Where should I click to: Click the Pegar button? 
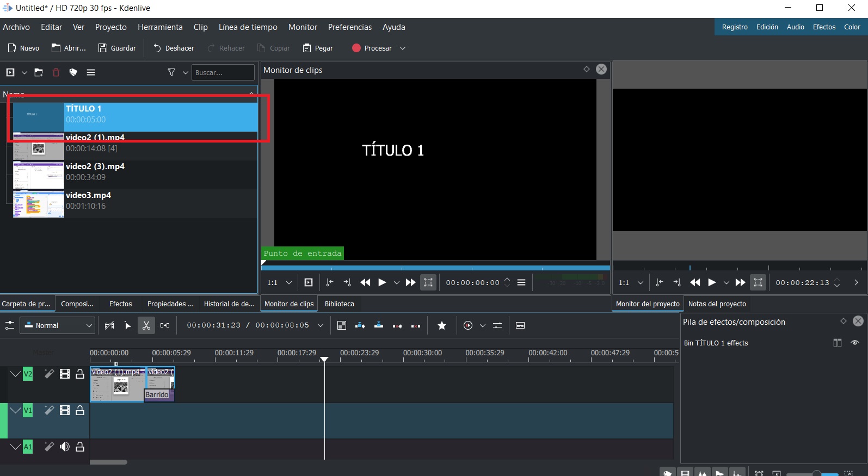318,48
